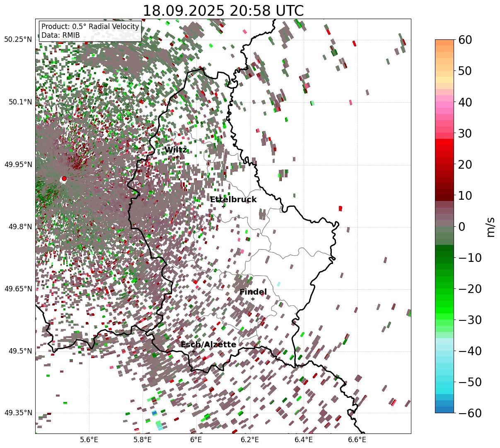Viewport: 500px width, 448px height.
Task: Click the 6.6°E longitude label
Action: pos(357,439)
